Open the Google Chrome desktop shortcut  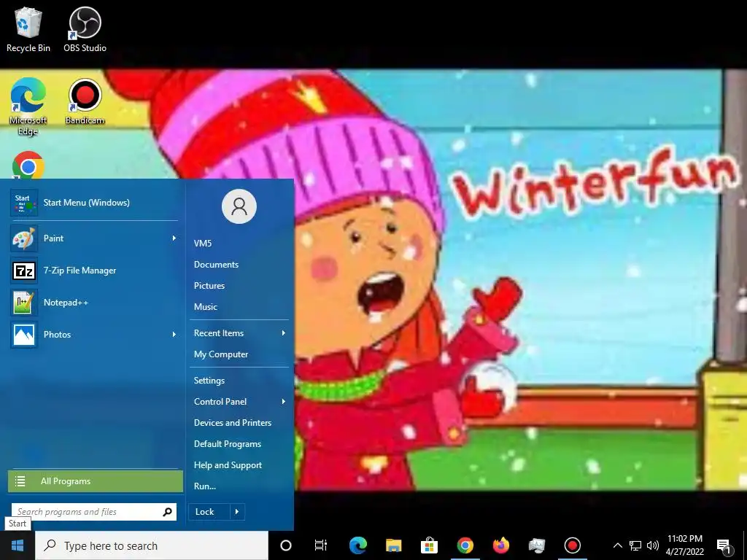click(28, 166)
